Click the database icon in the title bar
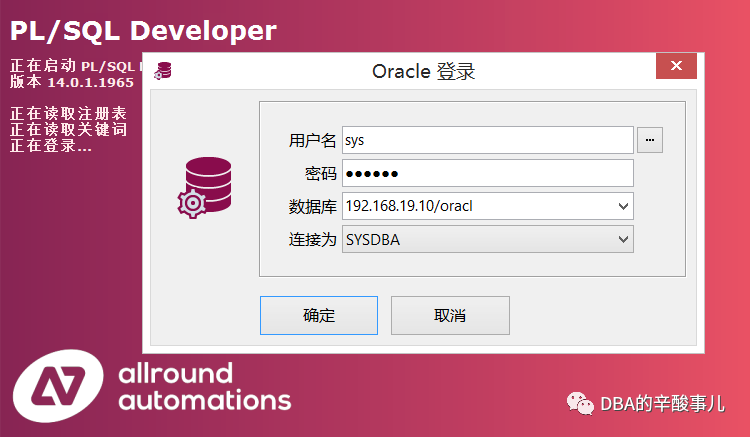The width and height of the screenshot is (750, 437). (163, 71)
